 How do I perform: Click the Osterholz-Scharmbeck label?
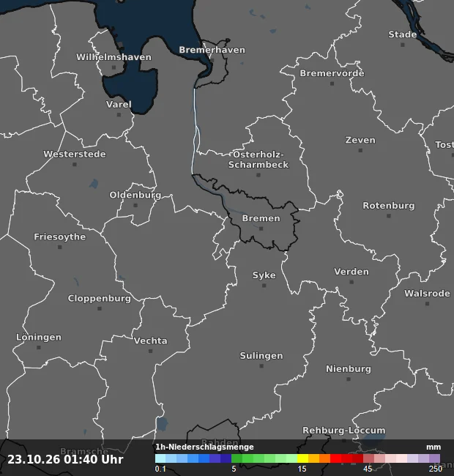[258, 160]
